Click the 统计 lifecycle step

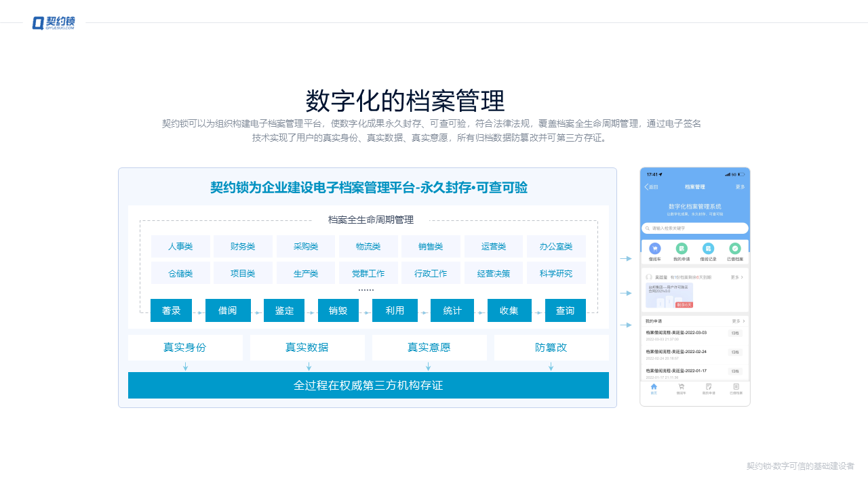pyautogui.click(x=452, y=310)
